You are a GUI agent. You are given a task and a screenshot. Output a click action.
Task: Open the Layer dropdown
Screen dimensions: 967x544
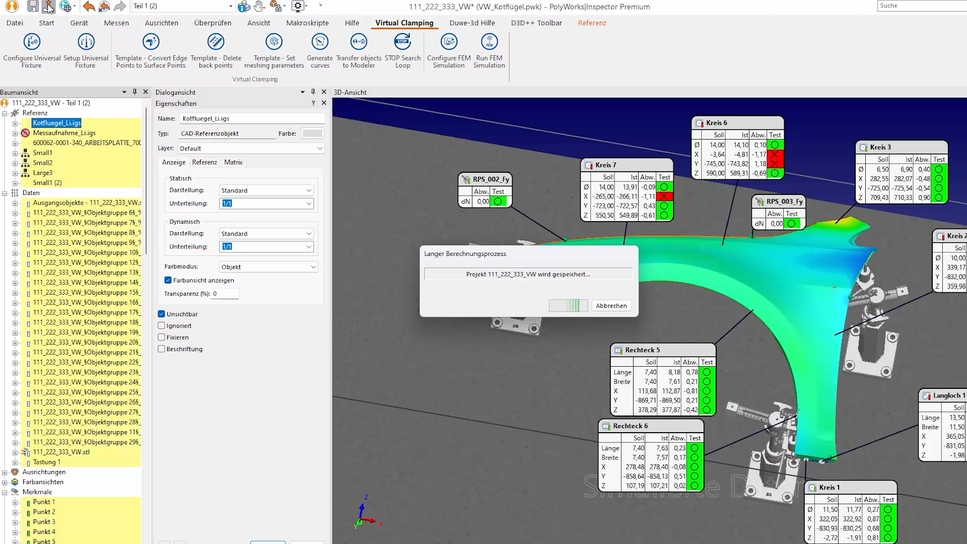click(x=252, y=148)
